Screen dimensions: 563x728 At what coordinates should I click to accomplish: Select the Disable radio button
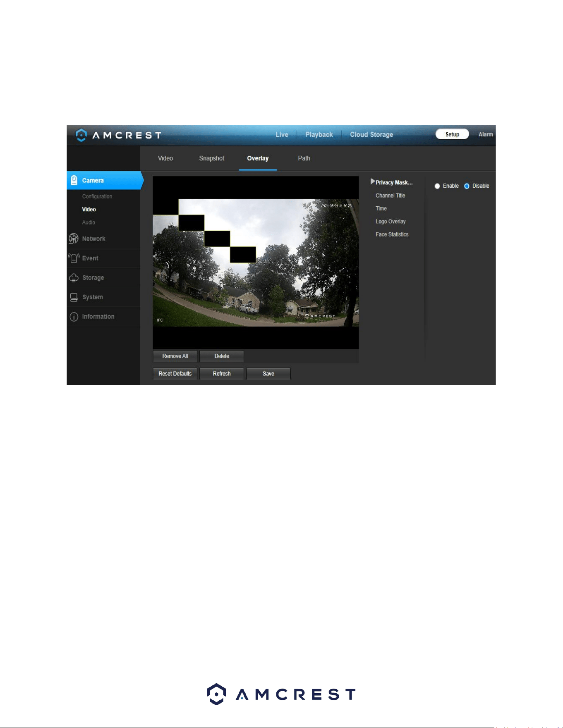click(x=467, y=186)
